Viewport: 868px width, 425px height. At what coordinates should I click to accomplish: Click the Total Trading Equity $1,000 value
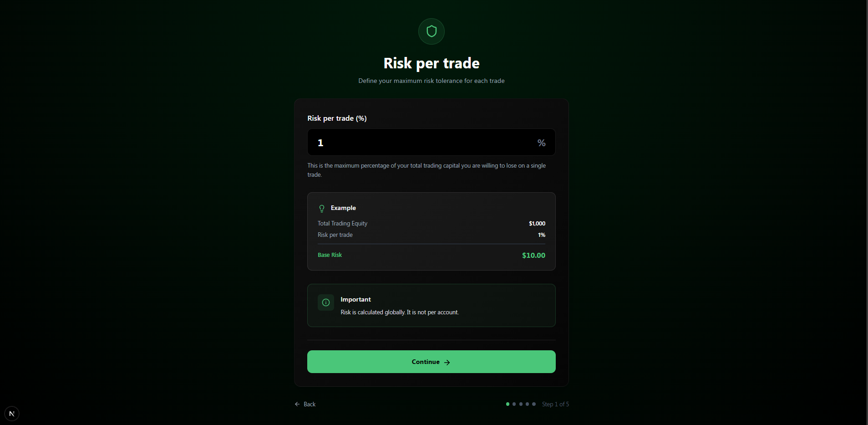click(537, 223)
